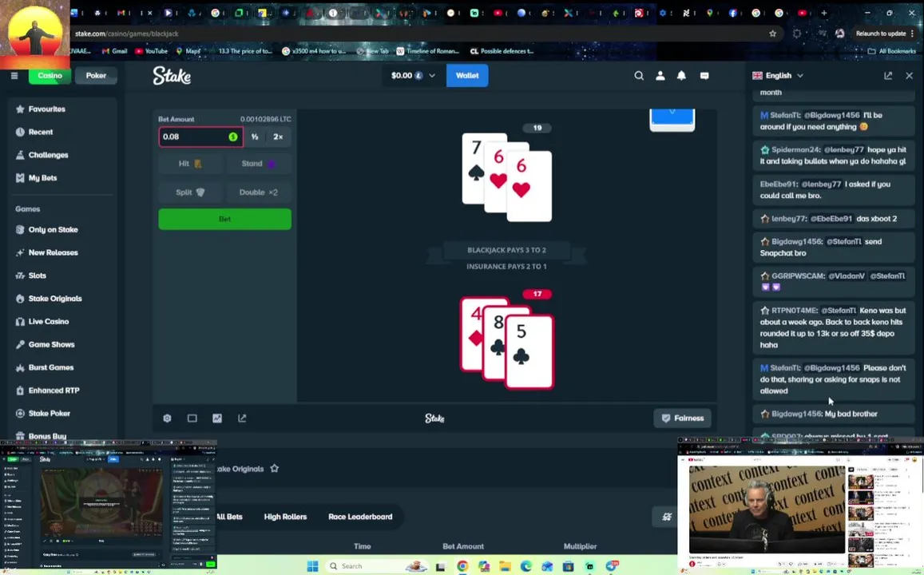Open the live stats chart icon
This screenshot has height=575, width=924.
point(217,418)
